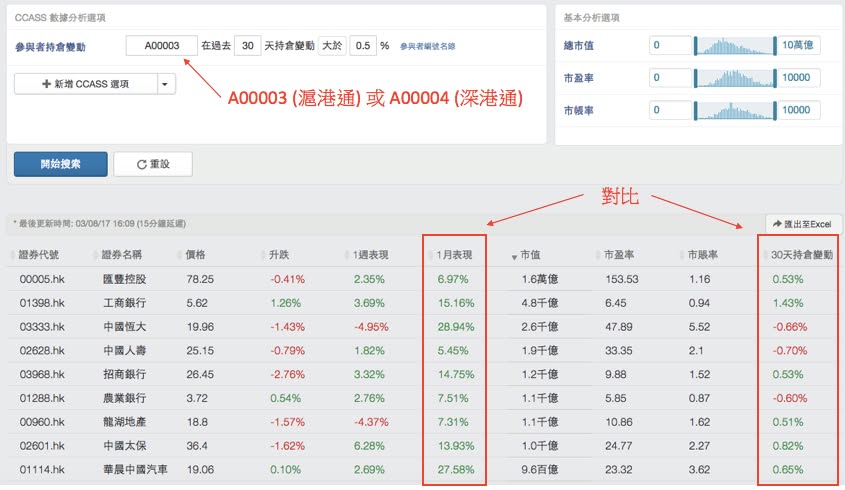
Task: Click the 市帳率 histogram range slider
Action: pos(735,111)
